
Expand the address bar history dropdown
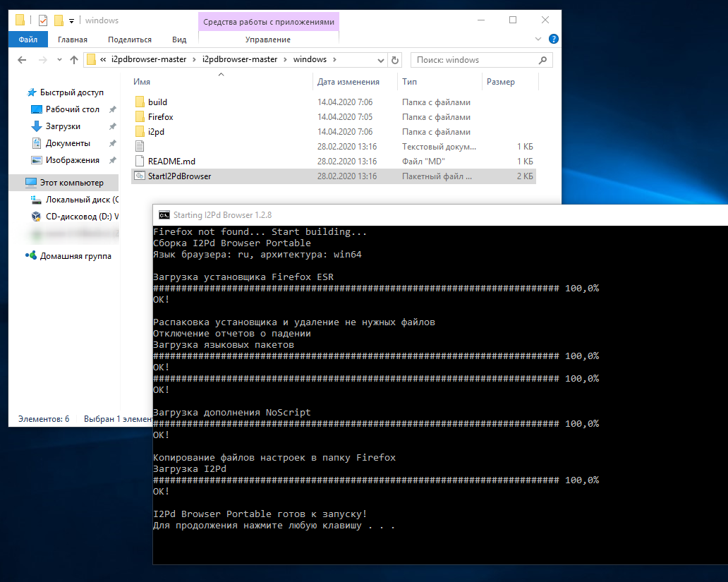382,60
